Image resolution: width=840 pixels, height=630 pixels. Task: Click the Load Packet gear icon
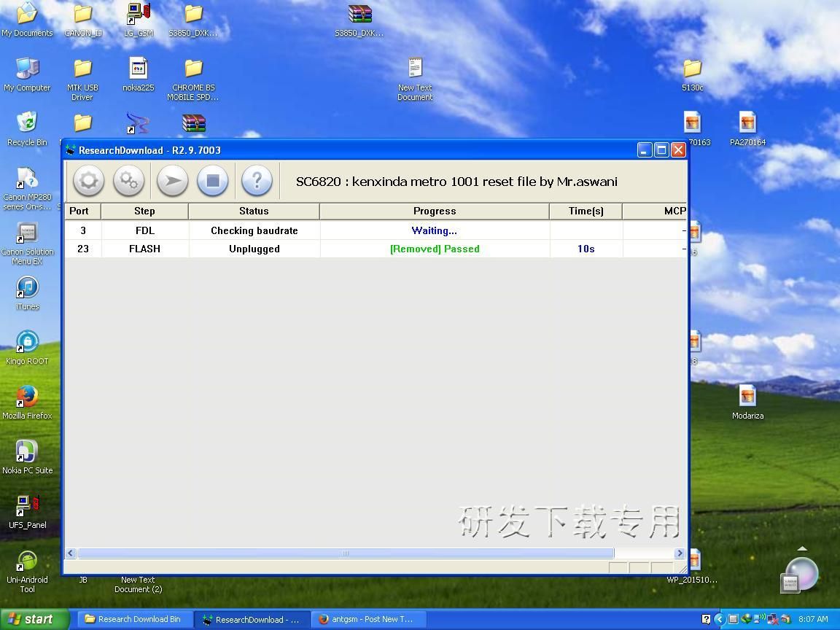pos(88,181)
